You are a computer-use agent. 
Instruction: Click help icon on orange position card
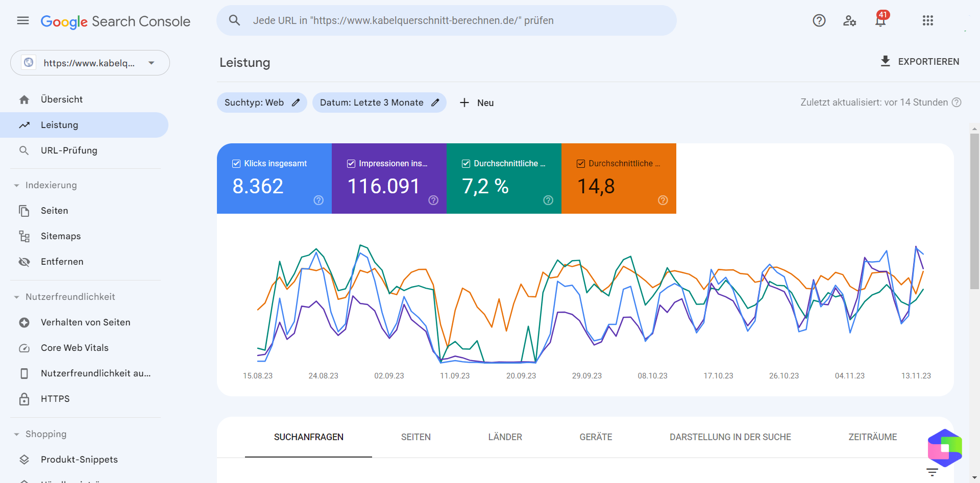663,200
